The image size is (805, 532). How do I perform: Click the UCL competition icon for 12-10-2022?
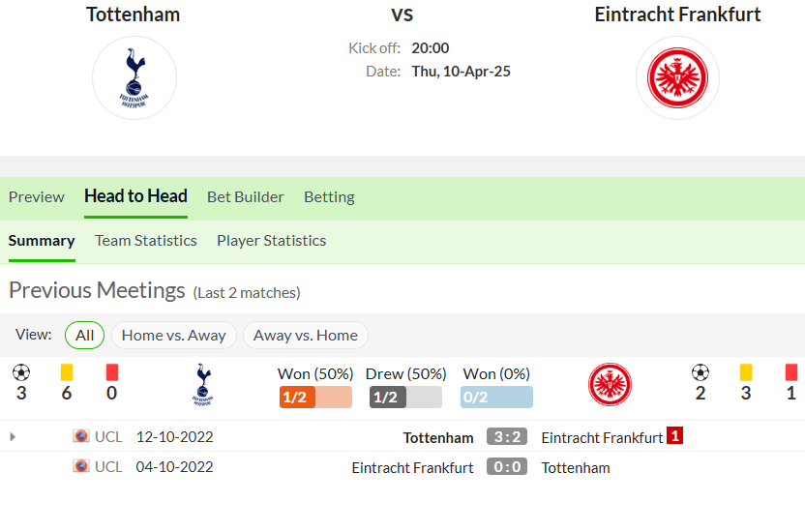[80, 436]
